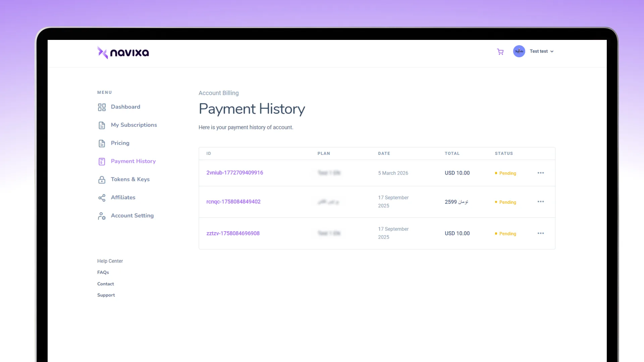Click Pending status in zztzv row

[505, 234]
